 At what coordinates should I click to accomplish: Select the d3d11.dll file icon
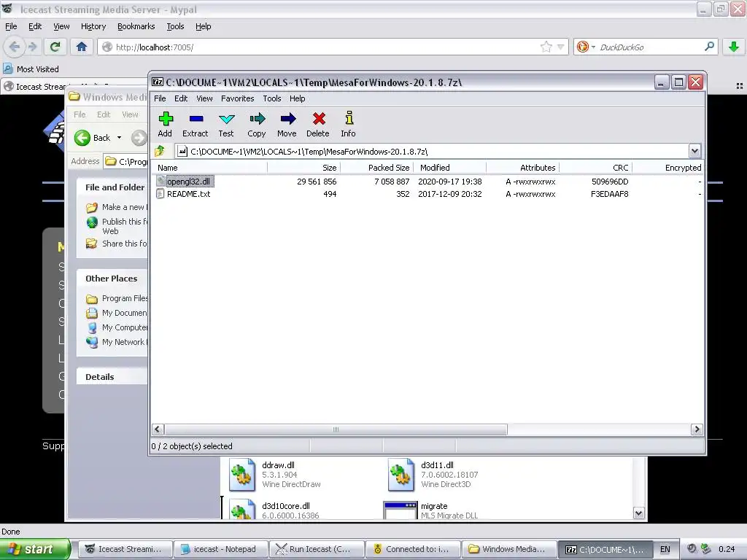pyautogui.click(x=400, y=474)
